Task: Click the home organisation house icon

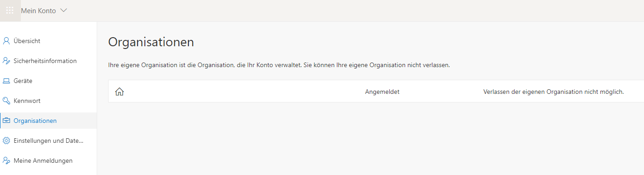Action: [x=119, y=92]
